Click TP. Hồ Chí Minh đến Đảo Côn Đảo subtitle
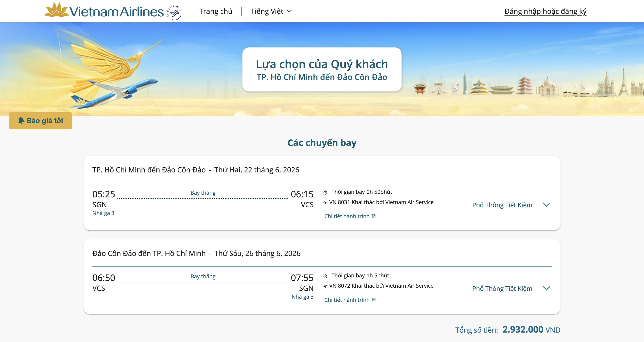Viewport: 644px width, 342px height. 322,77
